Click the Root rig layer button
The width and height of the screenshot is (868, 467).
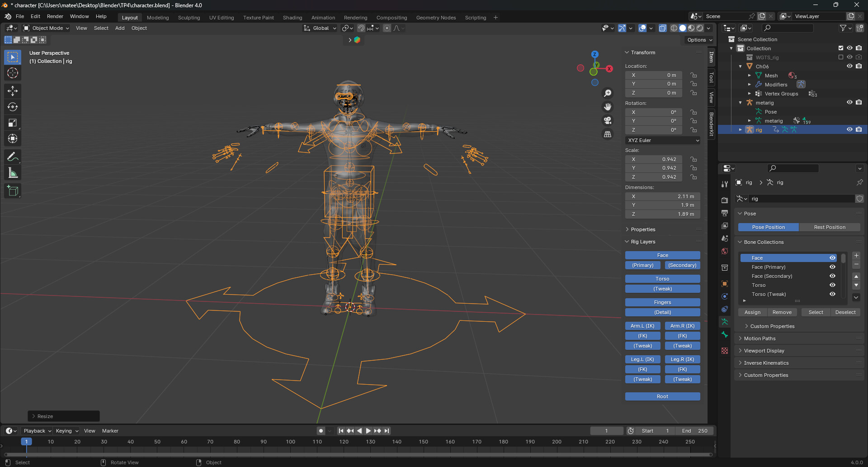click(662, 396)
